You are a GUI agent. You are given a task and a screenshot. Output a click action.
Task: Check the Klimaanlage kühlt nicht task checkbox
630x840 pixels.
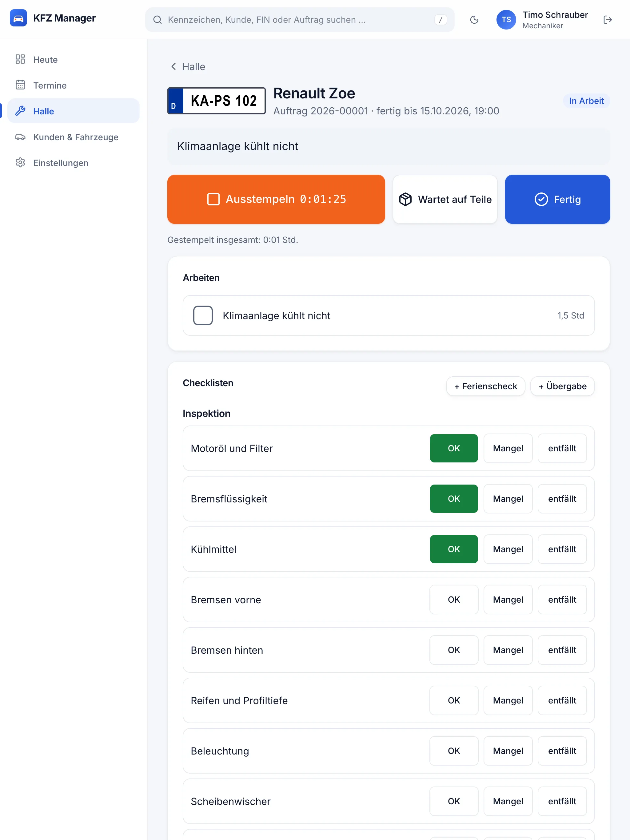pyautogui.click(x=203, y=315)
